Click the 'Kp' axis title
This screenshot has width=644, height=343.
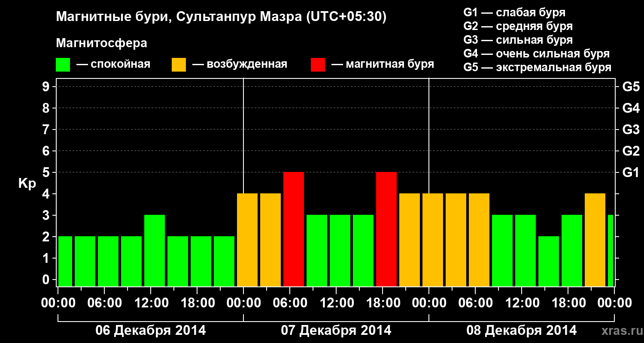27,184
